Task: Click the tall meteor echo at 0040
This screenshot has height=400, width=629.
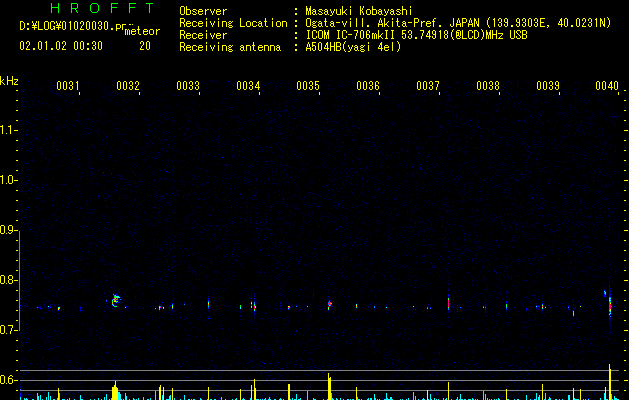Action: (x=610, y=307)
